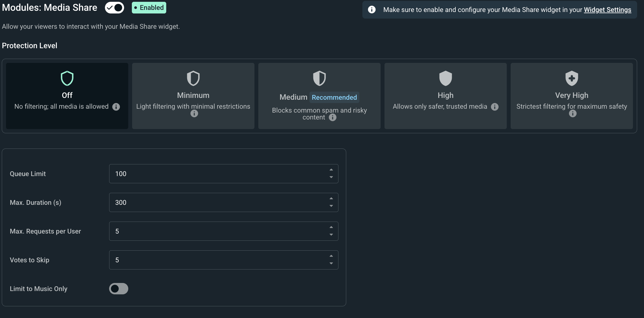Enable the Limit to Music Only toggle
644x318 pixels.
click(x=119, y=289)
